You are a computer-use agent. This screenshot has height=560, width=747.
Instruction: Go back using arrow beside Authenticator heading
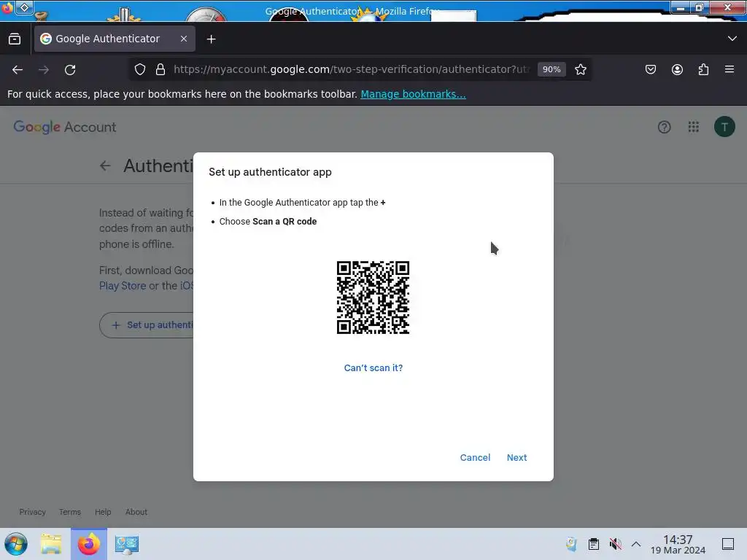point(105,166)
